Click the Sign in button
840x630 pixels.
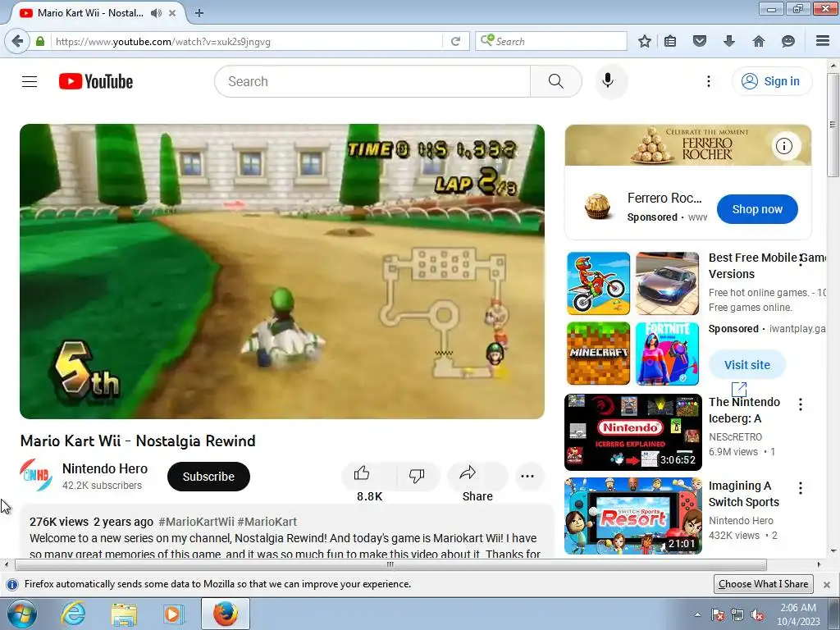772,81
